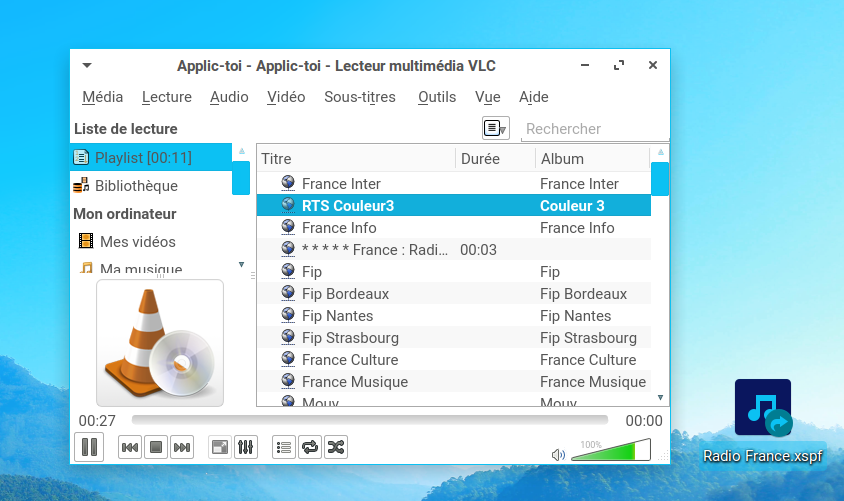Sort the playlist by the Titre column header
Image resolution: width=844 pixels, height=501 pixels.
(x=355, y=158)
